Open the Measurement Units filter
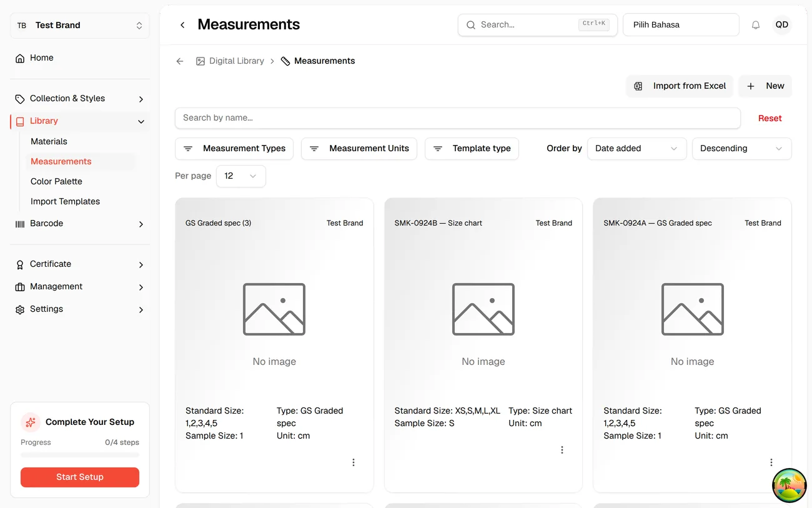The image size is (812, 508). click(x=359, y=149)
